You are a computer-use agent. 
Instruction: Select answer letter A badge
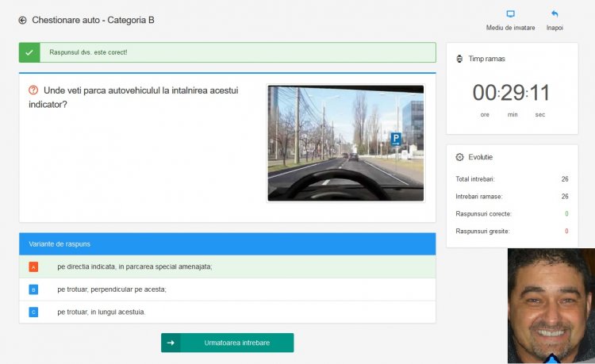[33, 267]
